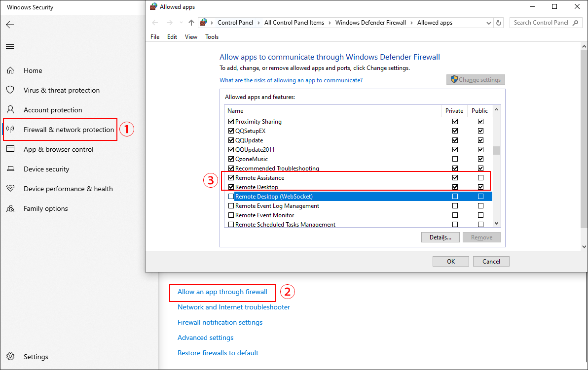Select Device security in sidebar
The height and width of the screenshot is (370, 588).
tap(46, 169)
